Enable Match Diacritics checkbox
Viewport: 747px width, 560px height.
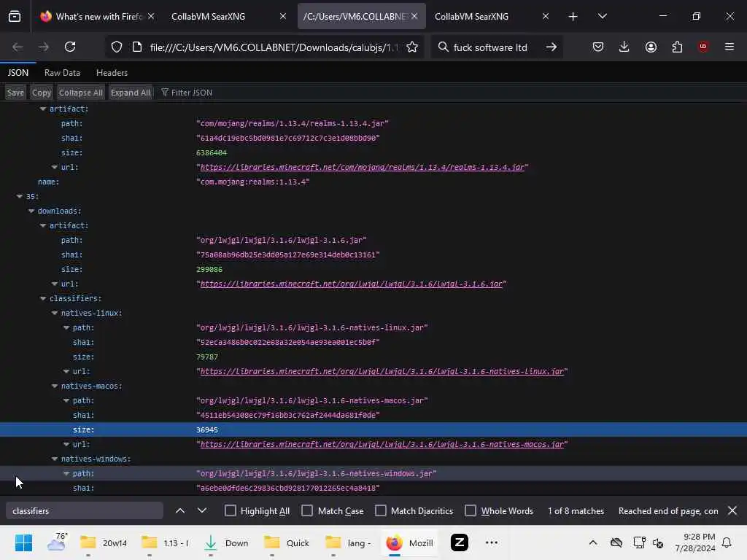[x=381, y=510]
